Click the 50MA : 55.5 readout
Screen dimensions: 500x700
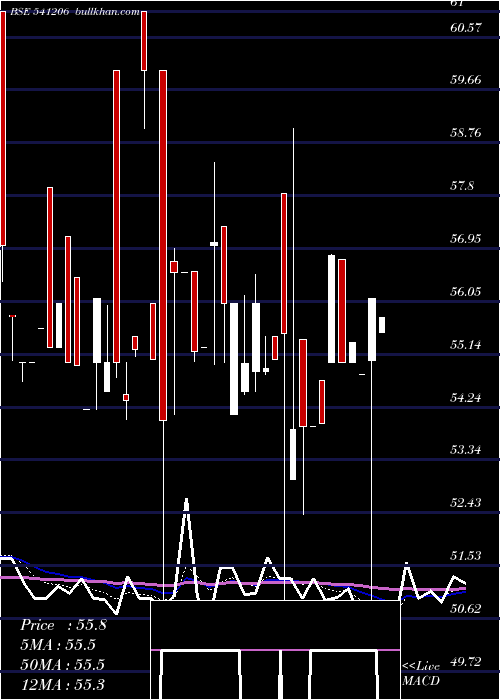(62, 664)
